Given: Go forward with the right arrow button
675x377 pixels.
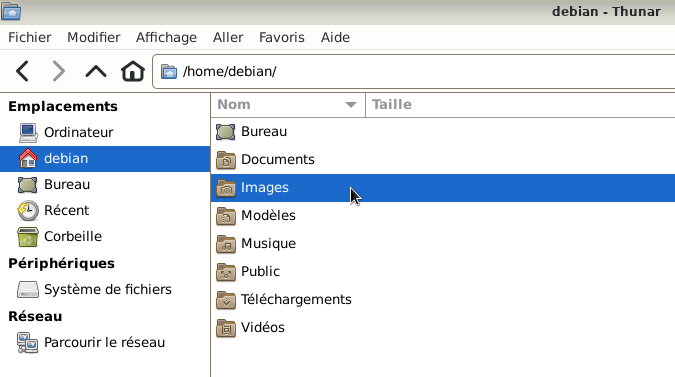Looking at the screenshot, I should (59, 71).
